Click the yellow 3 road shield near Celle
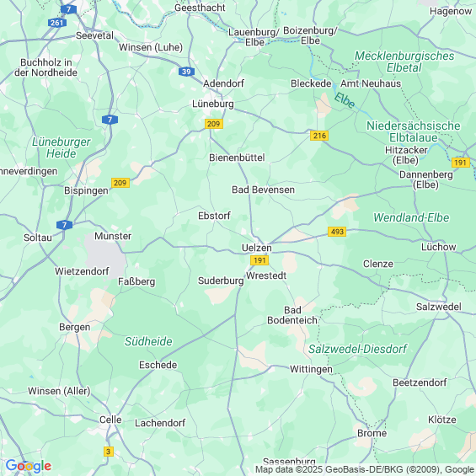Screen dimensions: 476x476 point(109,452)
